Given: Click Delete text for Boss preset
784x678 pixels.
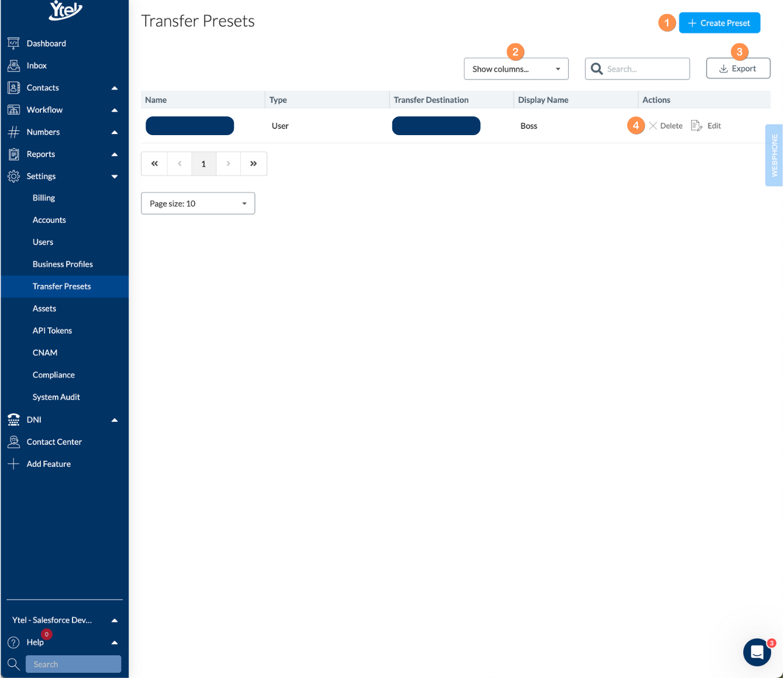Looking at the screenshot, I should tap(671, 126).
